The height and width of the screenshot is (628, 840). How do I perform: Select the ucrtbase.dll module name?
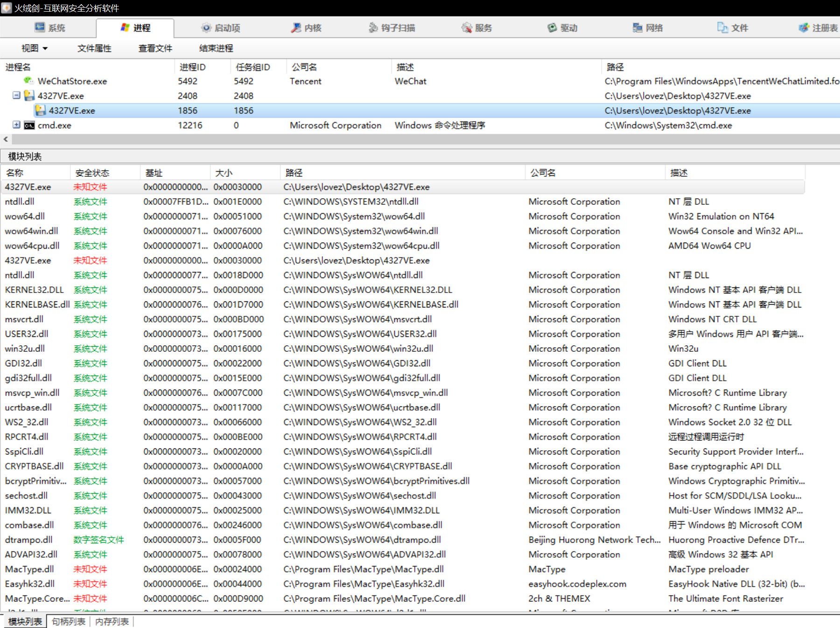point(28,407)
